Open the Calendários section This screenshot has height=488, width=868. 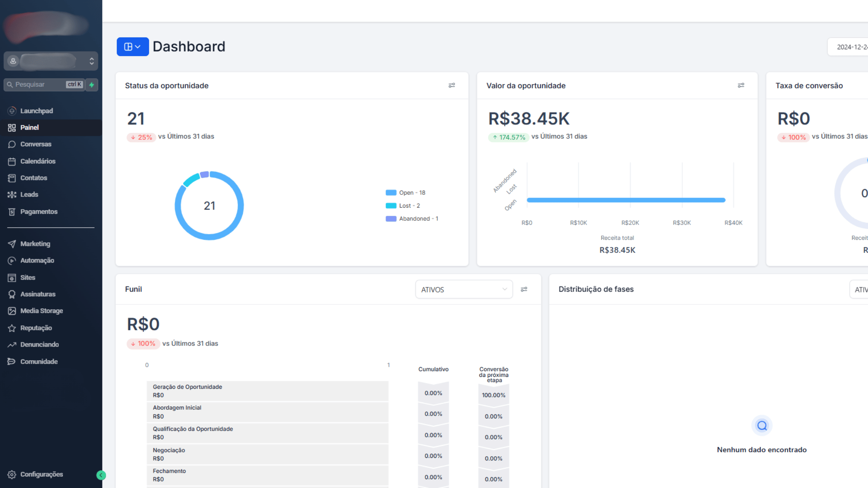(38, 161)
